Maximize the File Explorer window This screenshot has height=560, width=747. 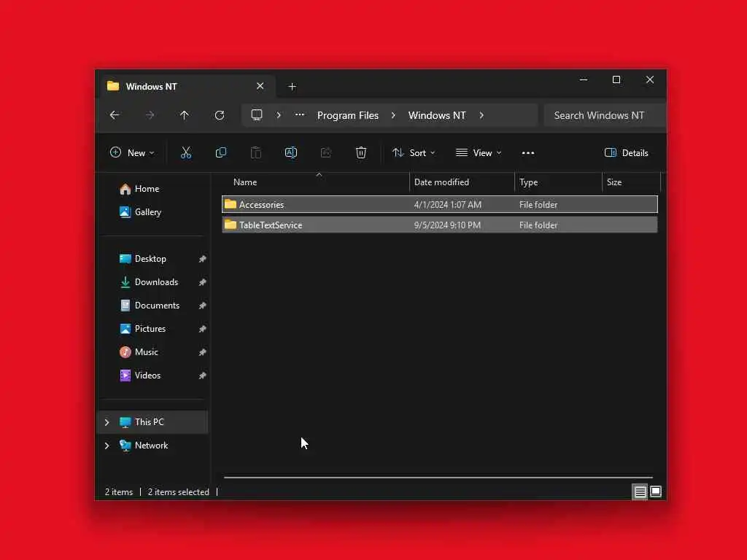(616, 79)
